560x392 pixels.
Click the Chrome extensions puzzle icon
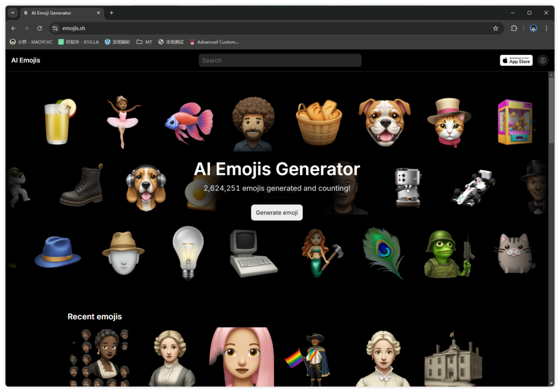(x=514, y=29)
